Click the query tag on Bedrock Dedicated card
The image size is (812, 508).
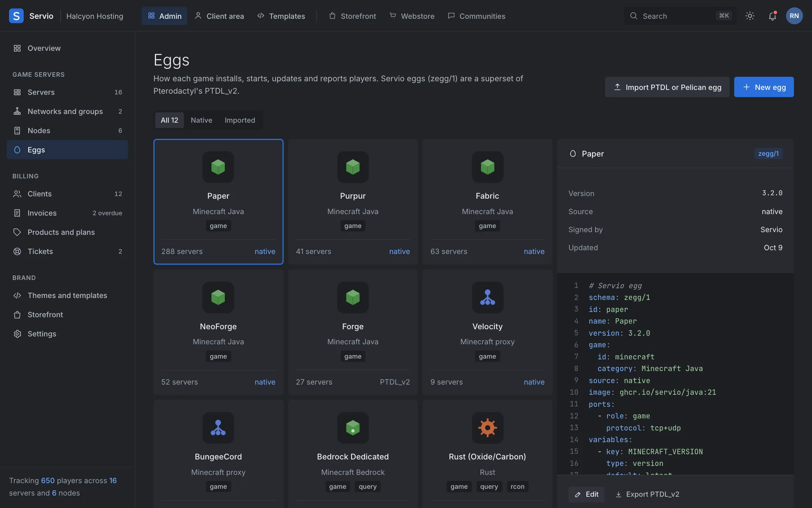(368, 487)
